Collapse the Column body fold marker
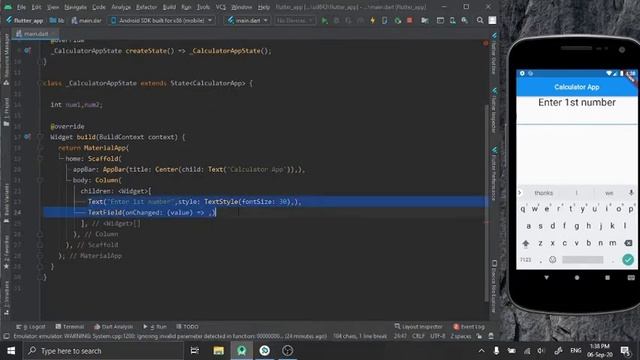The height and width of the screenshot is (360, 640). click(x=40, y=180)
